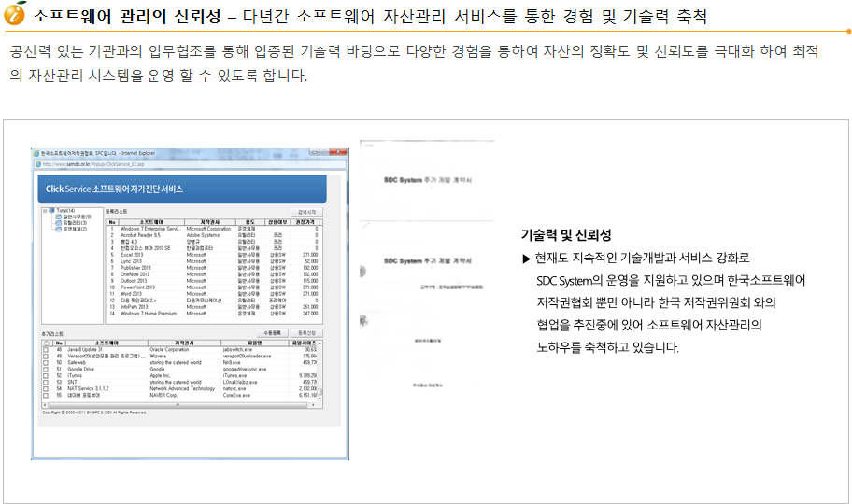The height and width of the screenshot is (504, 852).
Task: Check the box for Java 8 Update 31
Action: [46, 349]
